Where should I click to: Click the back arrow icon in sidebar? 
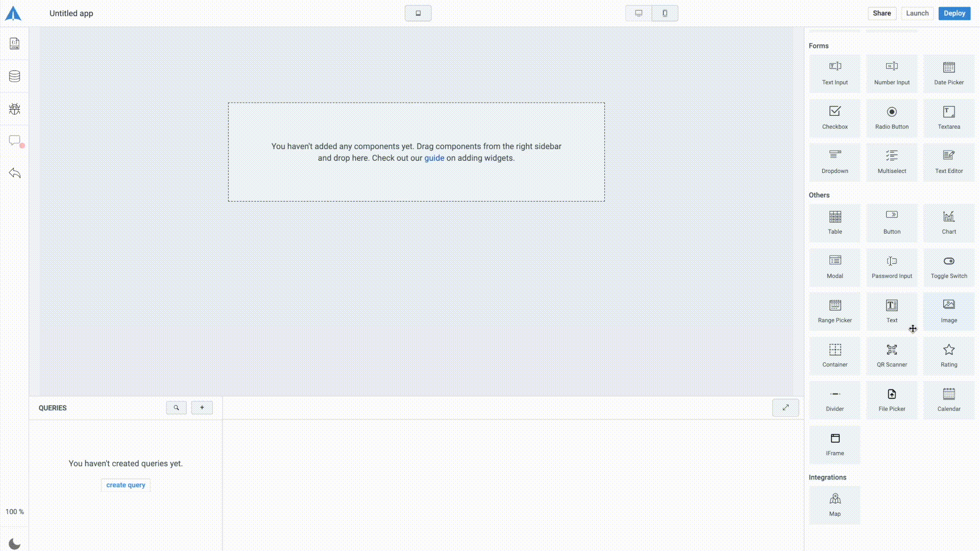coord(14,173)
